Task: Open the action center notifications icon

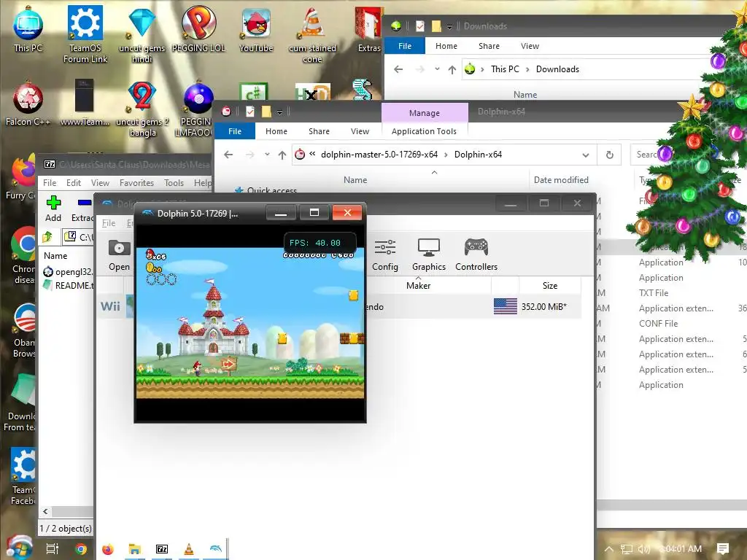Action: pyautogui.click(x=723, y=549)
